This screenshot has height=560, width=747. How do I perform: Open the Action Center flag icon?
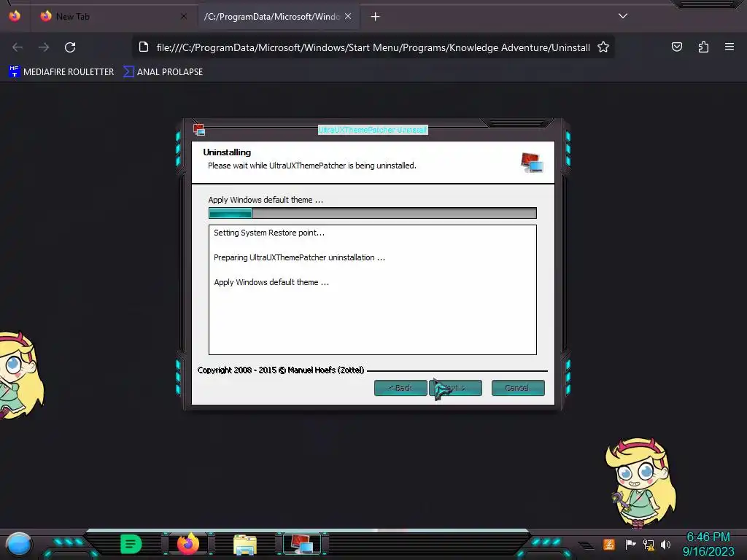click(630, 544)
